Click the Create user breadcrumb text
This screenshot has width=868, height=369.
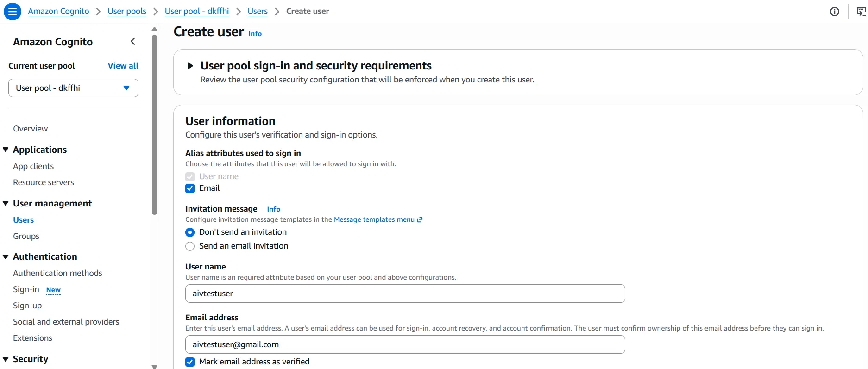point(308,11)
